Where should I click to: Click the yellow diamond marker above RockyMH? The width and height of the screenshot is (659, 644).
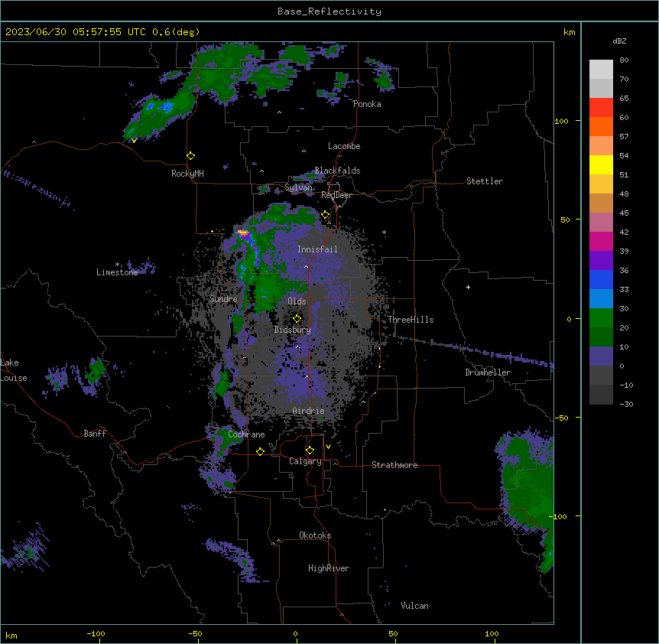tap(191, 156)
